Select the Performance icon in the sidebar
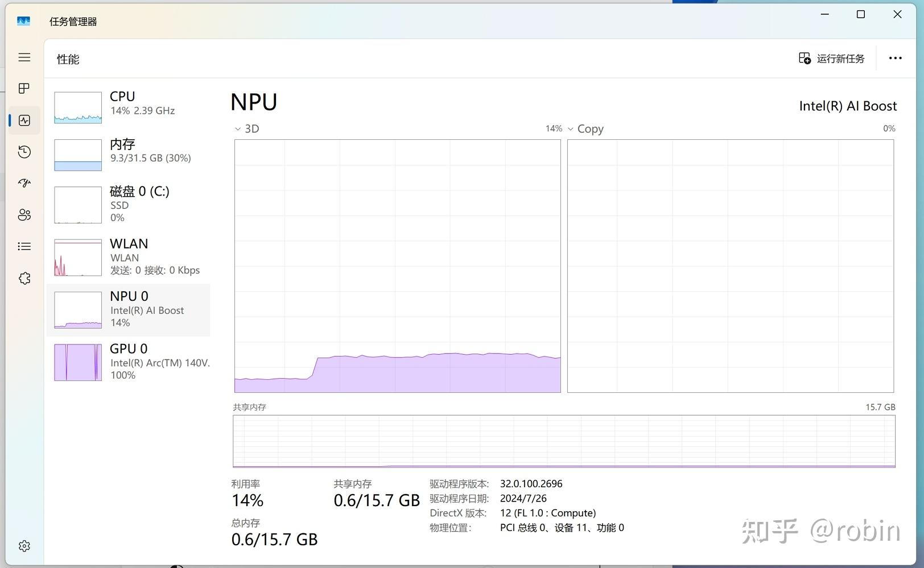The image size is (924, 568). tap(24, 120)
